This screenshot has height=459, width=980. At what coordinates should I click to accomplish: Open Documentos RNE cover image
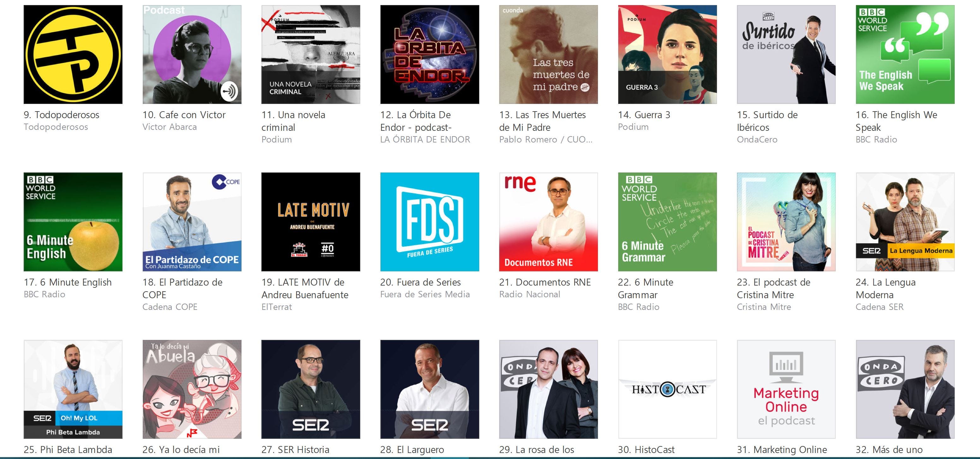(549, 222)
